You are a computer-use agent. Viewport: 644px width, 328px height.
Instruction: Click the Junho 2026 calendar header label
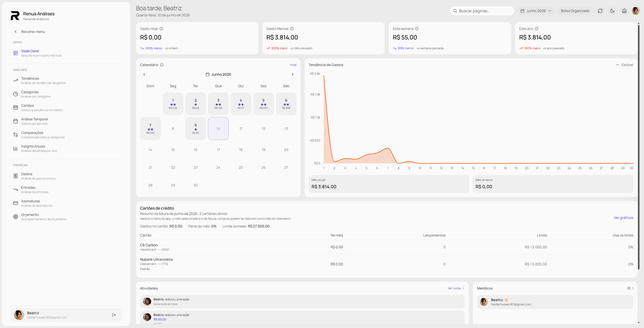(218, 74)
